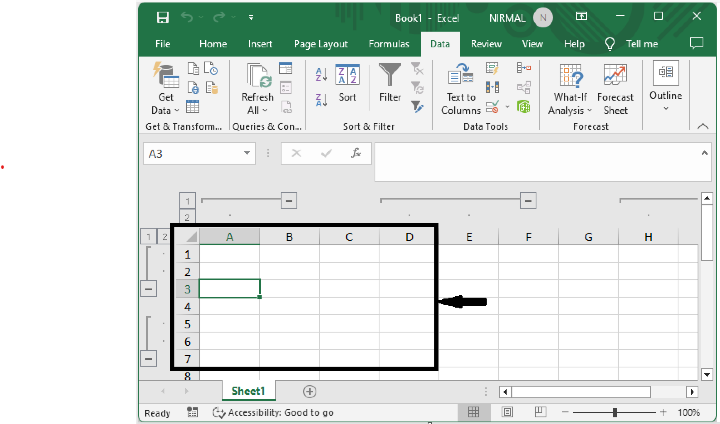Toggle the Filter funnel button

390,83
